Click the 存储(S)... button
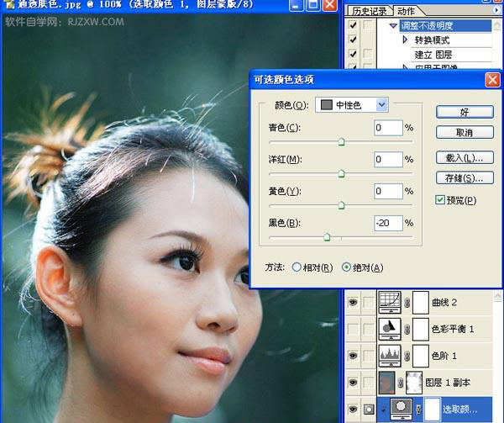The width and height of the screenshot is (504, 423). pos(465,177)
